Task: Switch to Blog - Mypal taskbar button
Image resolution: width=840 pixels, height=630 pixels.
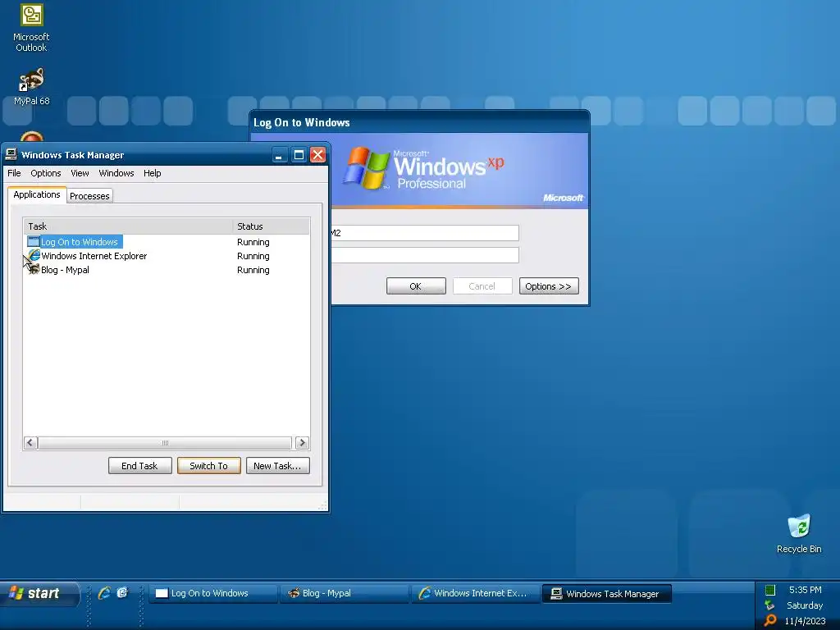Action: 344,594
